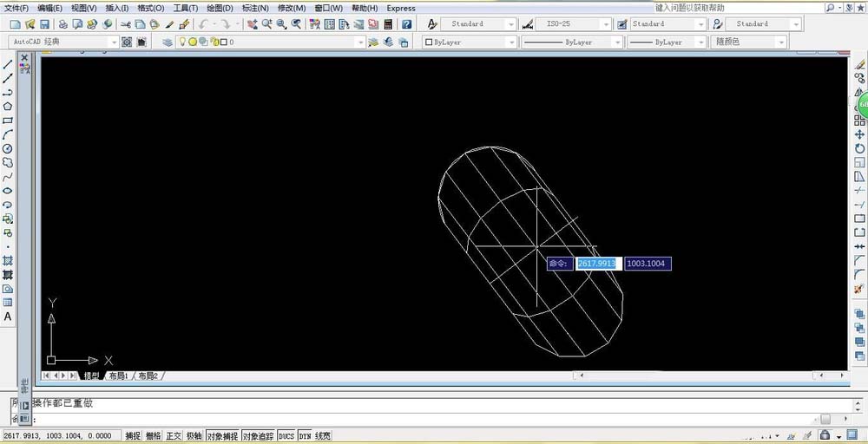Click the Workspace Settings gear icon
Viewport: 868px width, 444px height.
127,42
